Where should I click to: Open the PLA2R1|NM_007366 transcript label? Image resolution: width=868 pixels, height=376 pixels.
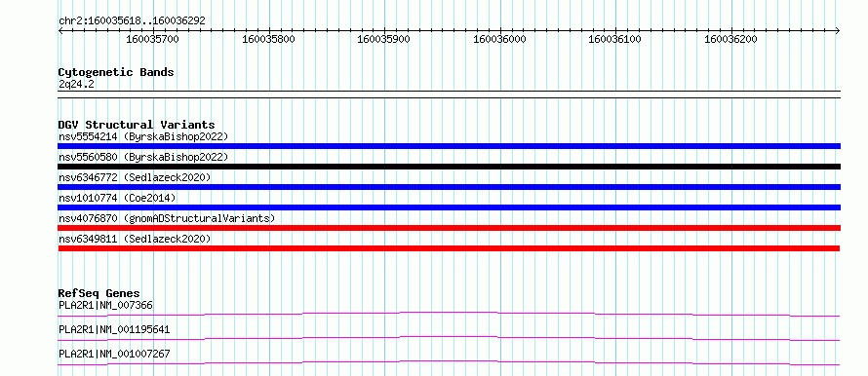(105, 305)
